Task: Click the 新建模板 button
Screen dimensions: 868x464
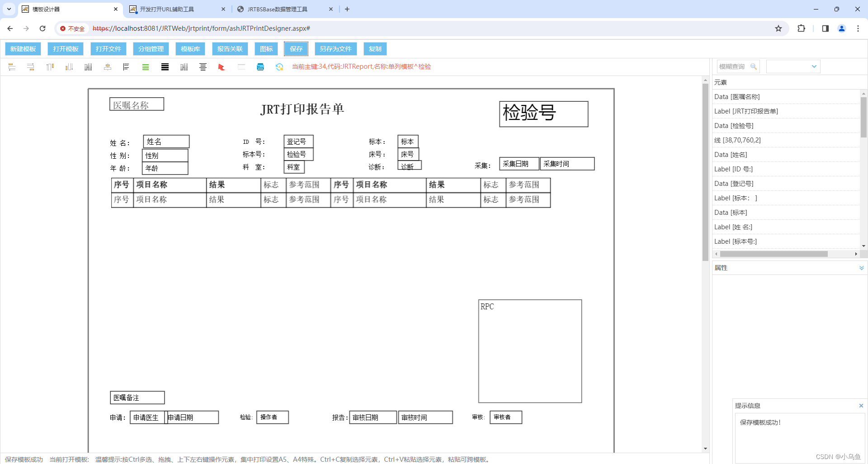Action: pyautogui.click(x=23, y=49)
